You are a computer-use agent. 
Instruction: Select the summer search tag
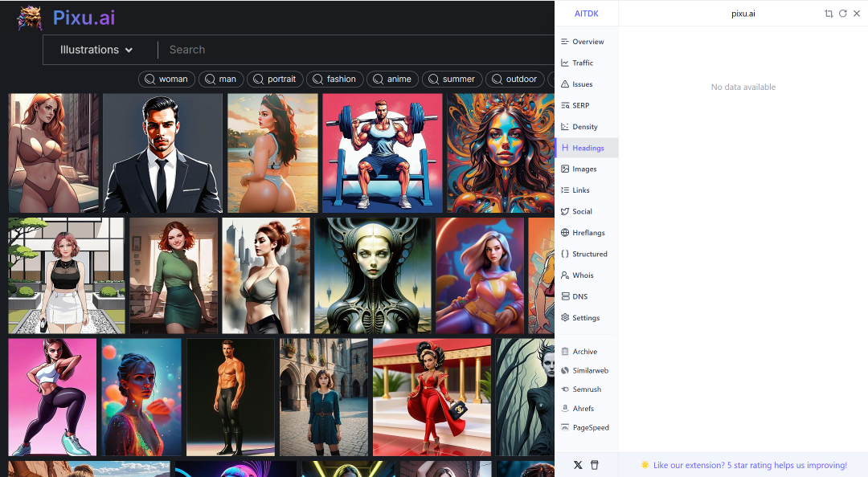pos(452,79)
